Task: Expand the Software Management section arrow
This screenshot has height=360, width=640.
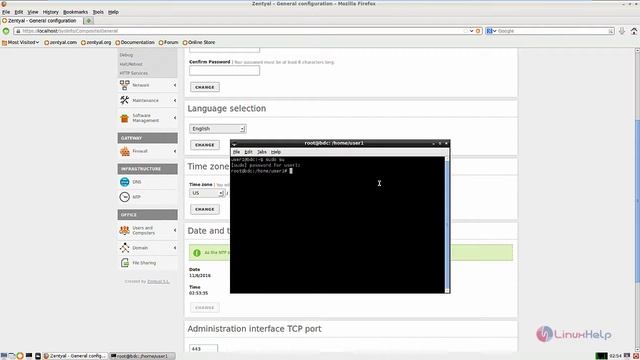Action: click(175, 118)
